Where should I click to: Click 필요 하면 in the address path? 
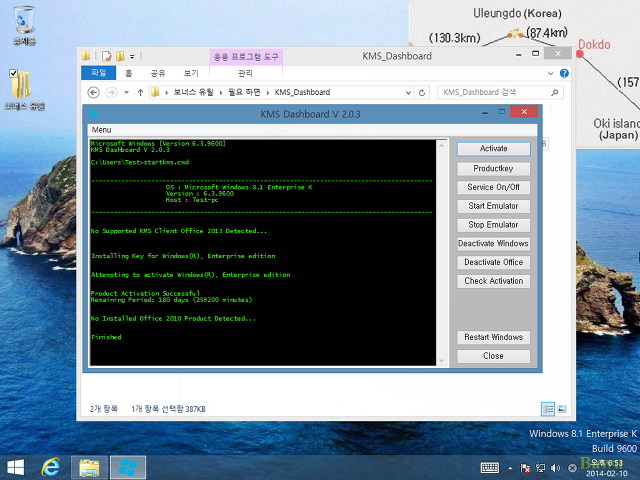244,92
